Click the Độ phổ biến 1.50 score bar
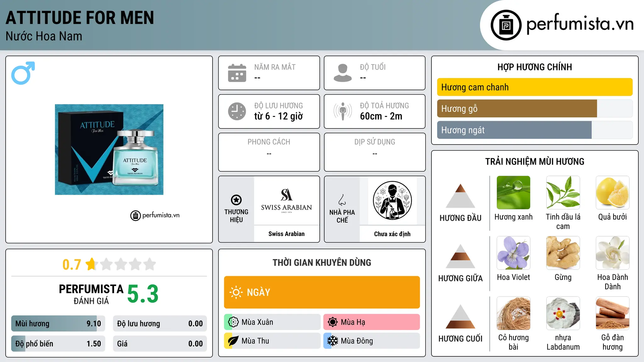This screenshot has height=362, width=644. point(58,343)
